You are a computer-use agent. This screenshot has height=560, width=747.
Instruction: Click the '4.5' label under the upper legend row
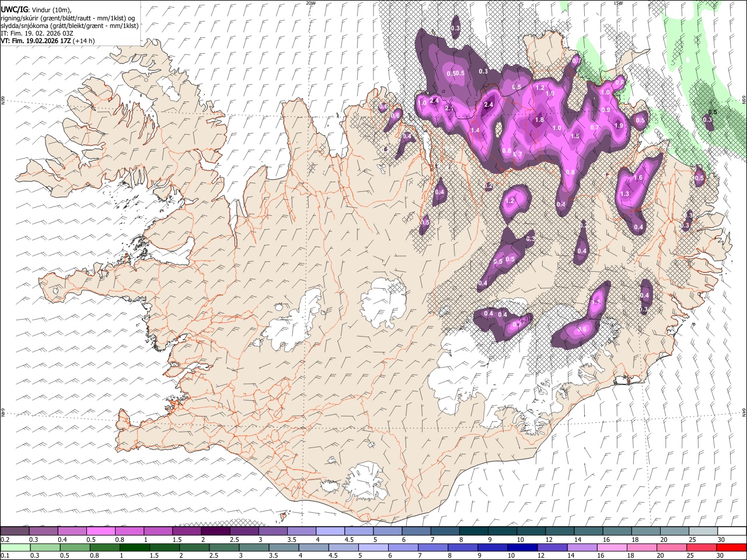click(x=349, y=540)
